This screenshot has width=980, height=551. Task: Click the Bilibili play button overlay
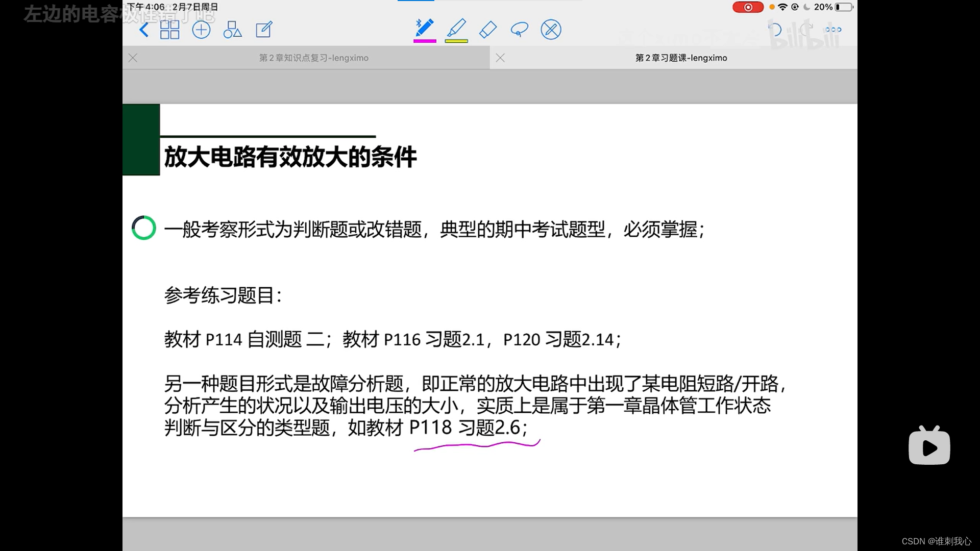(929, 447)
